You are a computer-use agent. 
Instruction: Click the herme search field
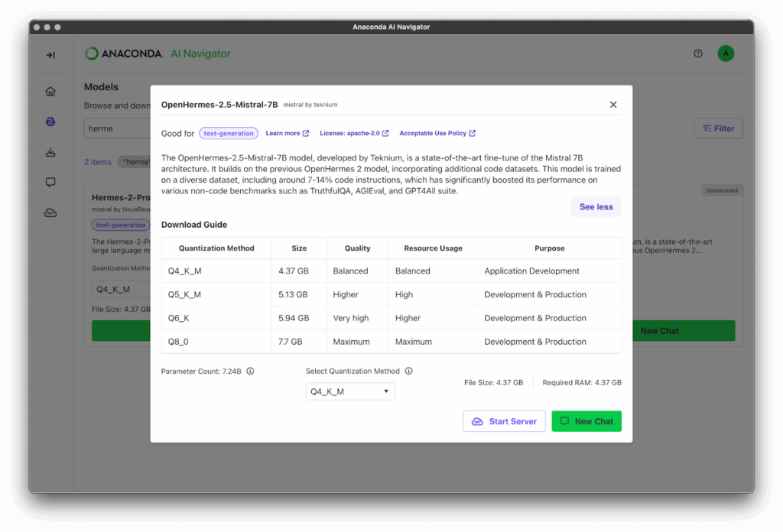[x=117, y=128]
